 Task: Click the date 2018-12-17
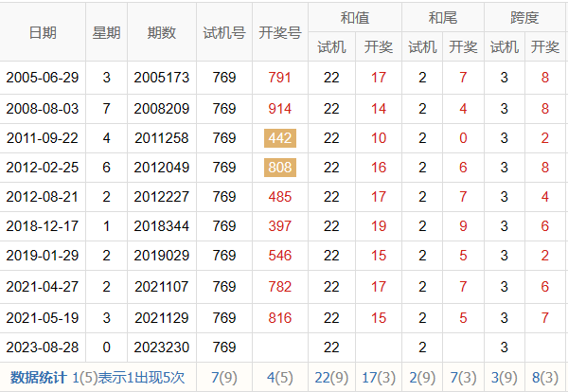43,227
